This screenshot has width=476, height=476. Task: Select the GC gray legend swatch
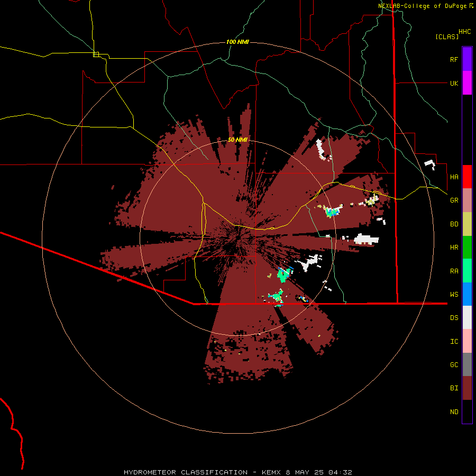coord(467,364)
